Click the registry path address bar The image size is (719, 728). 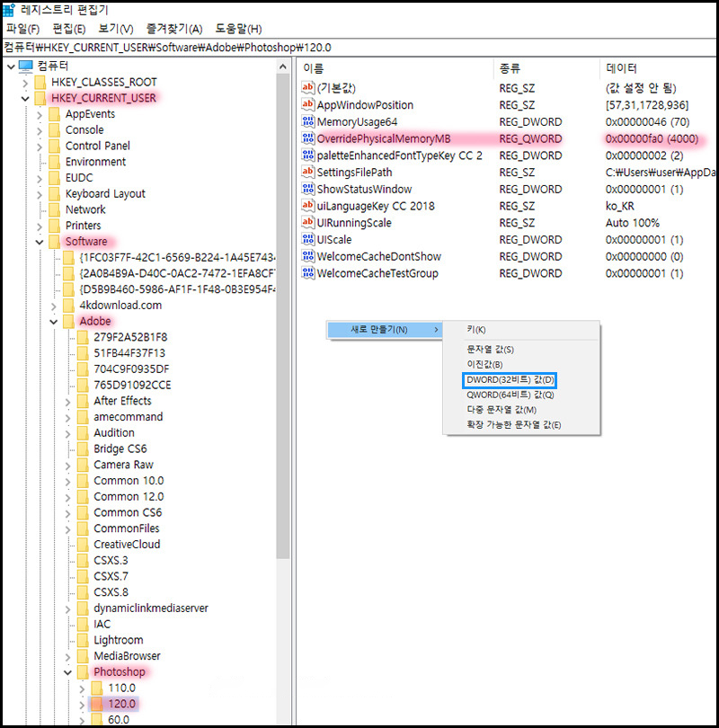pos(359,48)
